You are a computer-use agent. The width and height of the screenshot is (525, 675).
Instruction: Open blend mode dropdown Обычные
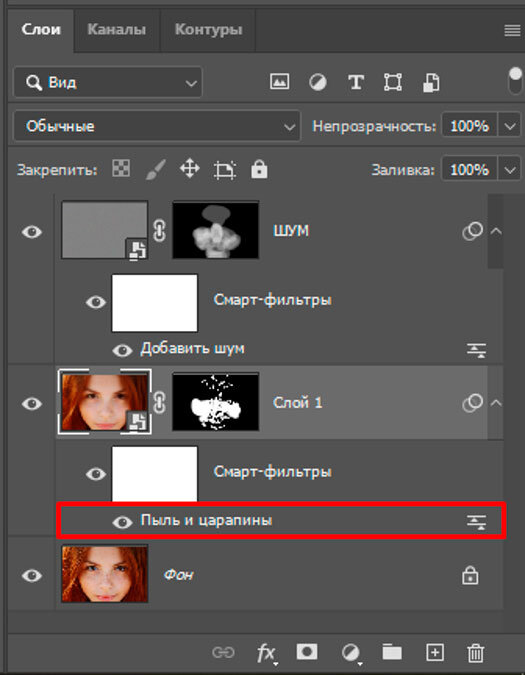[157, 126]
